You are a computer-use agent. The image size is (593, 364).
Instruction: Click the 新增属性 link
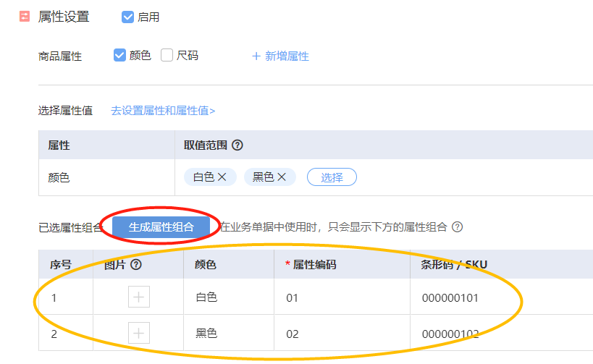coord(280,56)
